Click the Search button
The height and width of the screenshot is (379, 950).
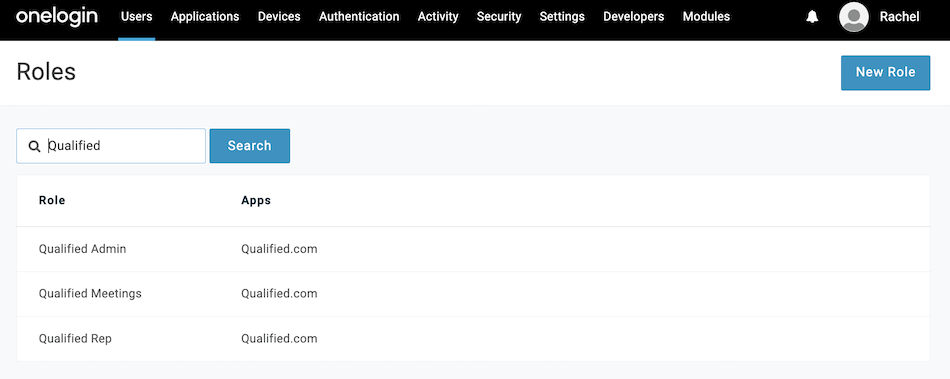[250, 146]
